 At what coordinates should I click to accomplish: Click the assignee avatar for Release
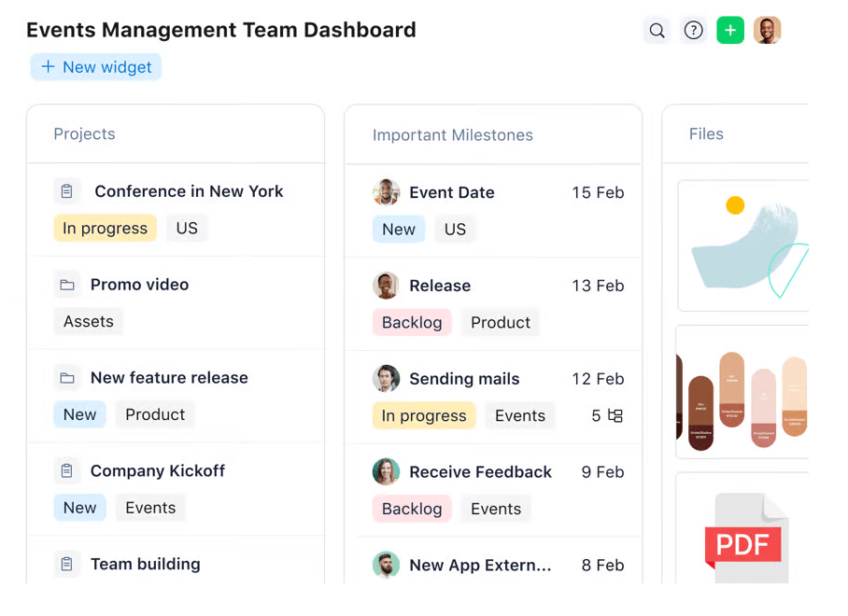pos(386,286)
